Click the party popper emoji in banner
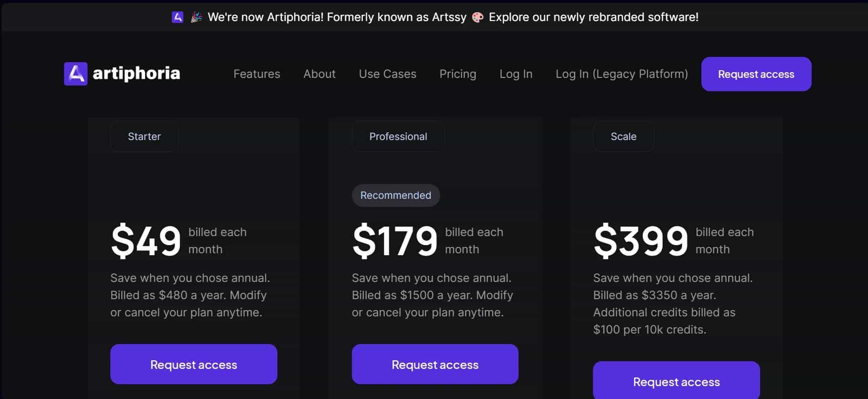868x399 pixels. [196, 18]
